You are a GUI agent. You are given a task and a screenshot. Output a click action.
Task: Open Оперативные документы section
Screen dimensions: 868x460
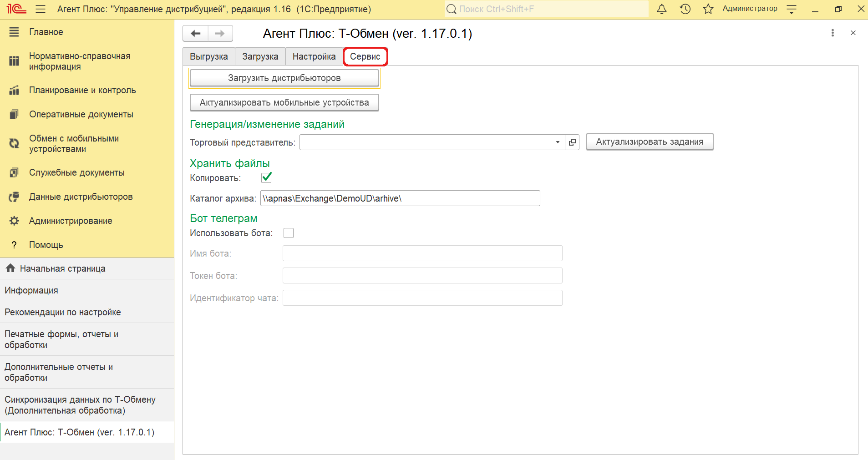[x=81, y=114]
